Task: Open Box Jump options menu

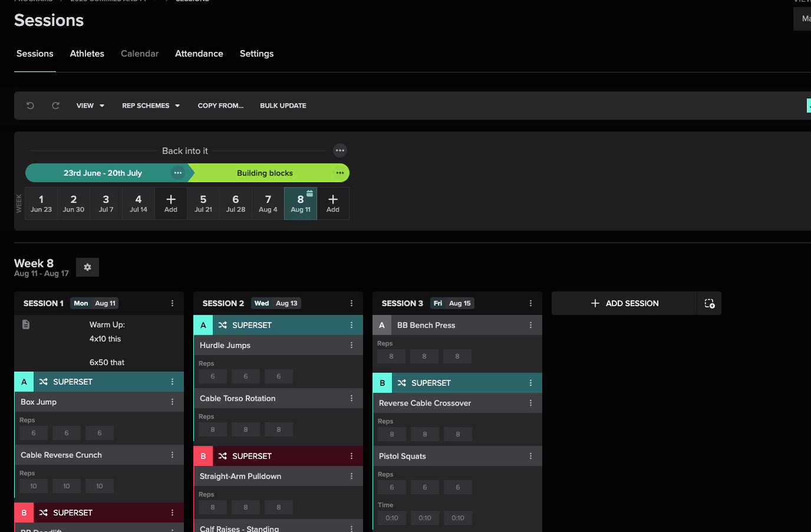Action: [172, 402]
